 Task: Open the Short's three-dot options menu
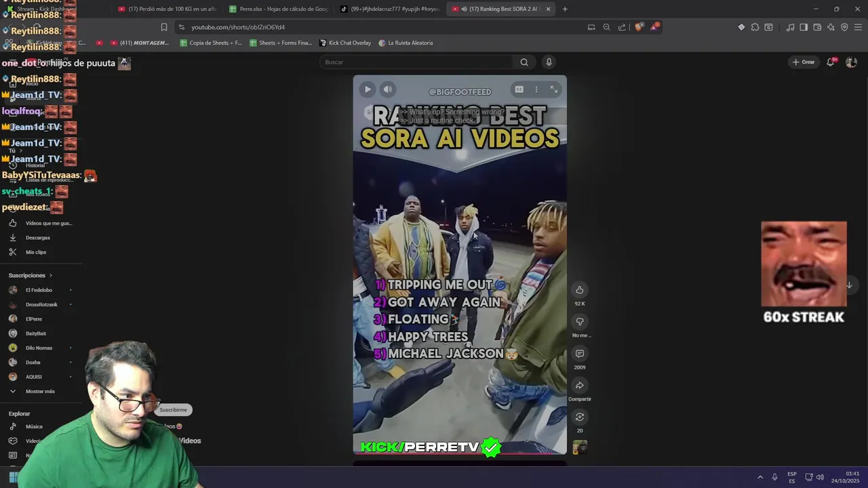click(536, 89)
